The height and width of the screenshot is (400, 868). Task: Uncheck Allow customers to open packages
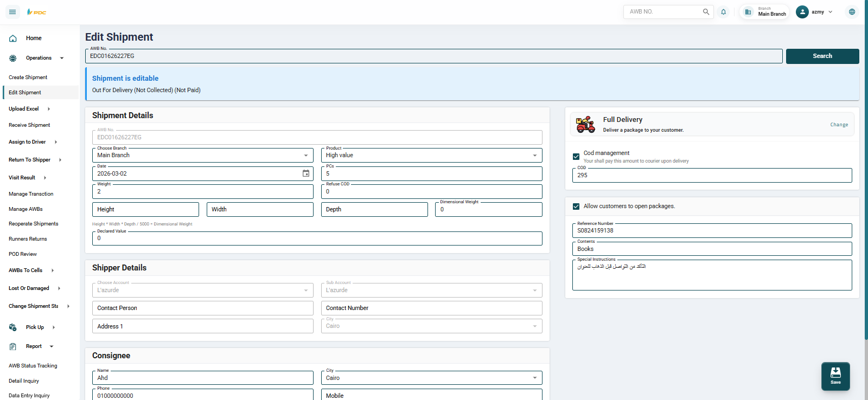(576, 207)
